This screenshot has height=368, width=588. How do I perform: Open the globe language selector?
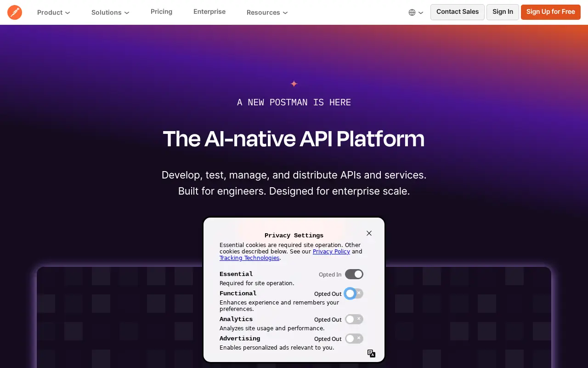coord(416,12)
